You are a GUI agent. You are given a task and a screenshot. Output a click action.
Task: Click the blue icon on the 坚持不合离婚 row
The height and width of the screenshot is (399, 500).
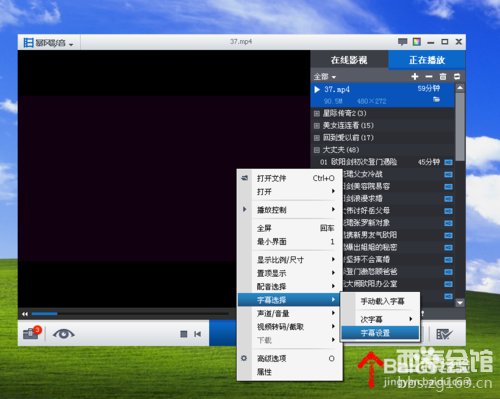point(448,260)
